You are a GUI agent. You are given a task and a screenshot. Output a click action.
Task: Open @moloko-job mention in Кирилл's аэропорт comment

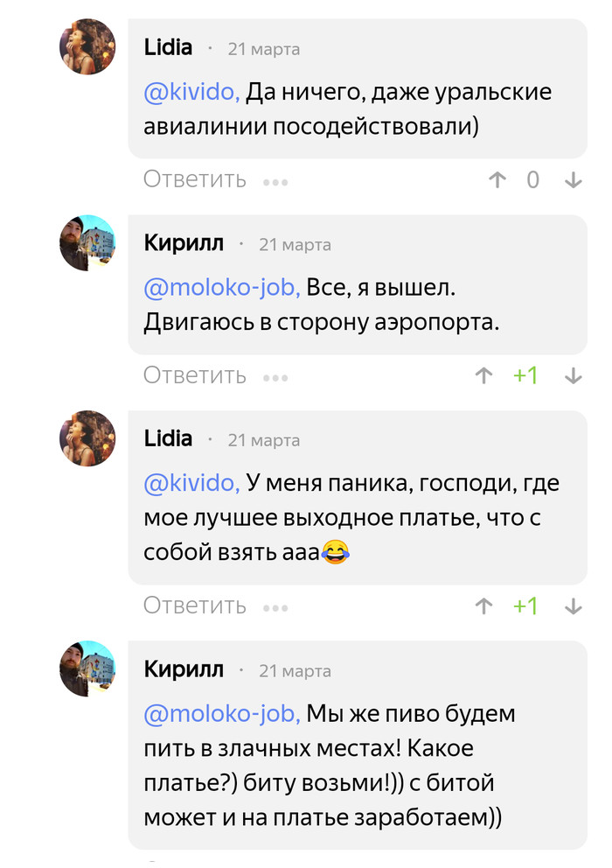click(x=223, y=288)
